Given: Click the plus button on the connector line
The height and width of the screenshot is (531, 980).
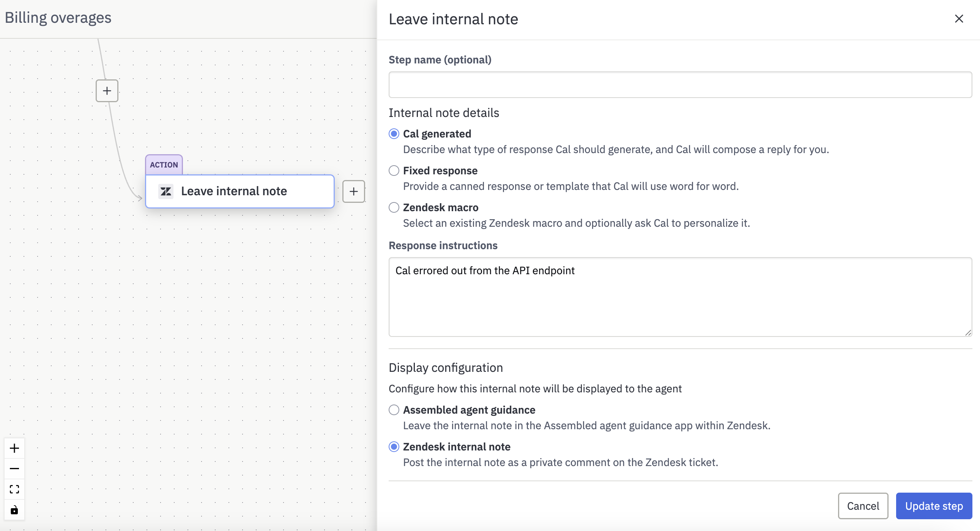Looking at the screenshot, I should 107,91.
